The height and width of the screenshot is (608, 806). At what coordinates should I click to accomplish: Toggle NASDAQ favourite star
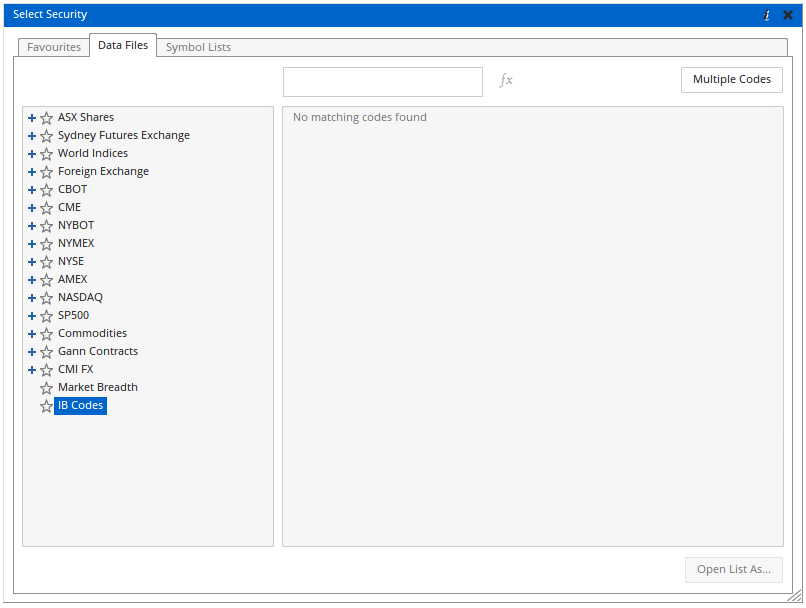(46, 298)
